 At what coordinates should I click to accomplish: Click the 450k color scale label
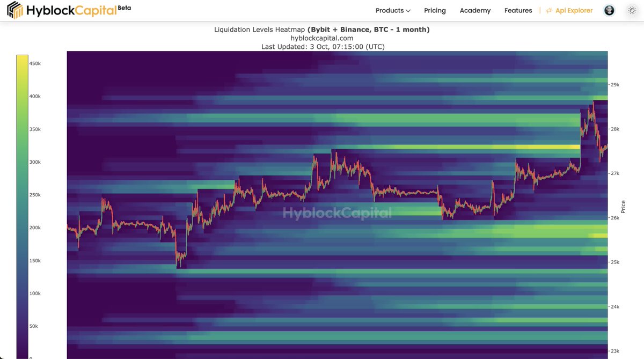click(35, 63)
